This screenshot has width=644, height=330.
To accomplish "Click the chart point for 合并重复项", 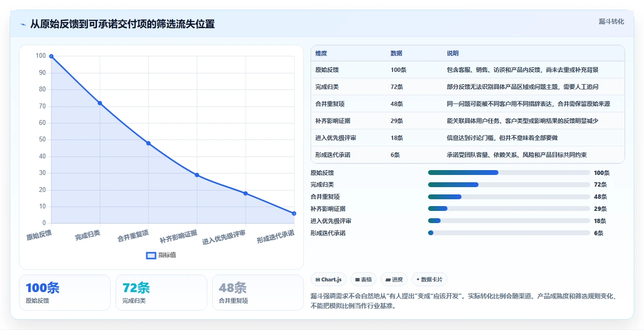I will (149, 143).
